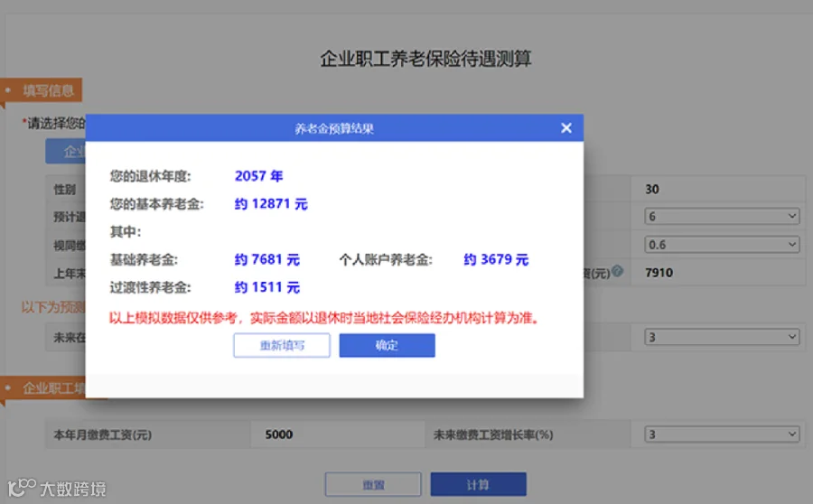Confirm with the 确定 button
This screenshot has height=504, width=813.
(387, 345)
